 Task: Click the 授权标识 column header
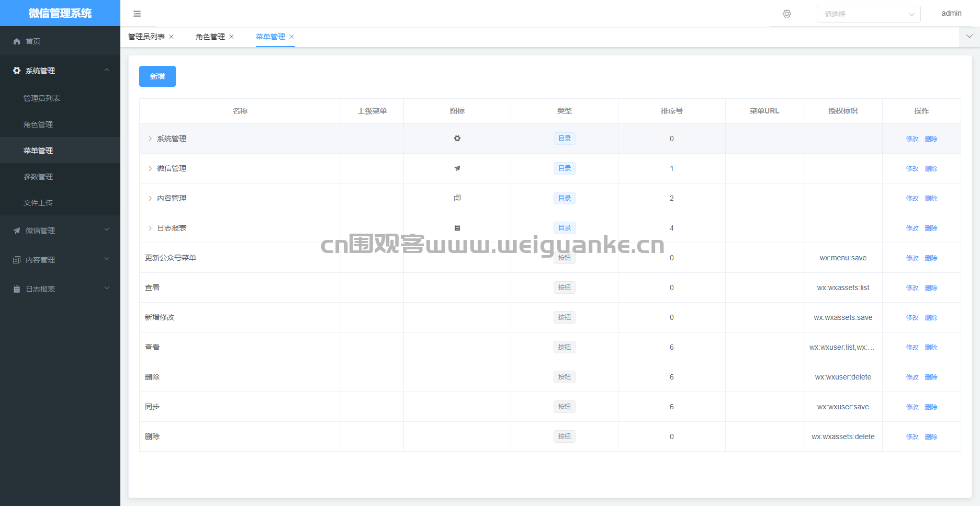[843, 111]
